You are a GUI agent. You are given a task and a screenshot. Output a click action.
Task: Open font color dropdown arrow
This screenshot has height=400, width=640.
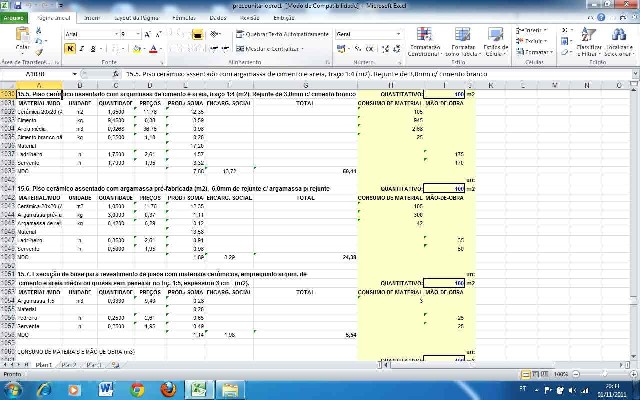click(160, 49)
